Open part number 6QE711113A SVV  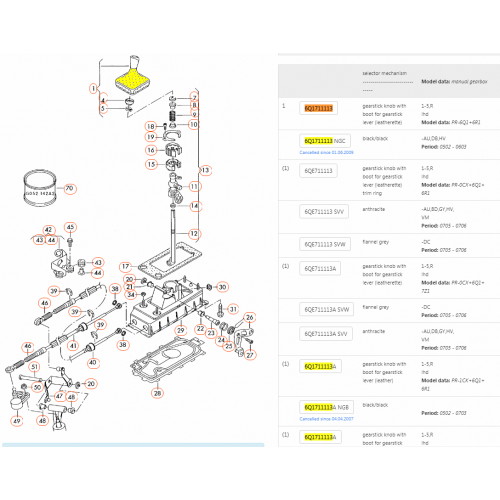point(326,334)
